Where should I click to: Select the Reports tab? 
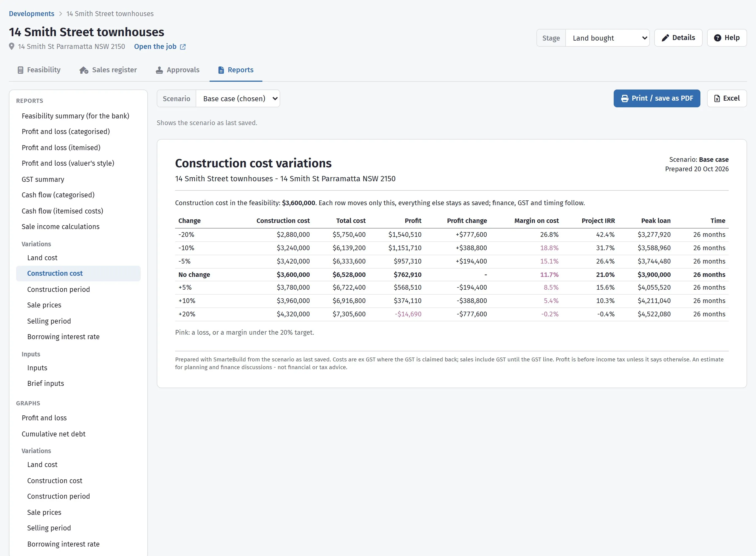pyautogui.click(x=236, y=70)
